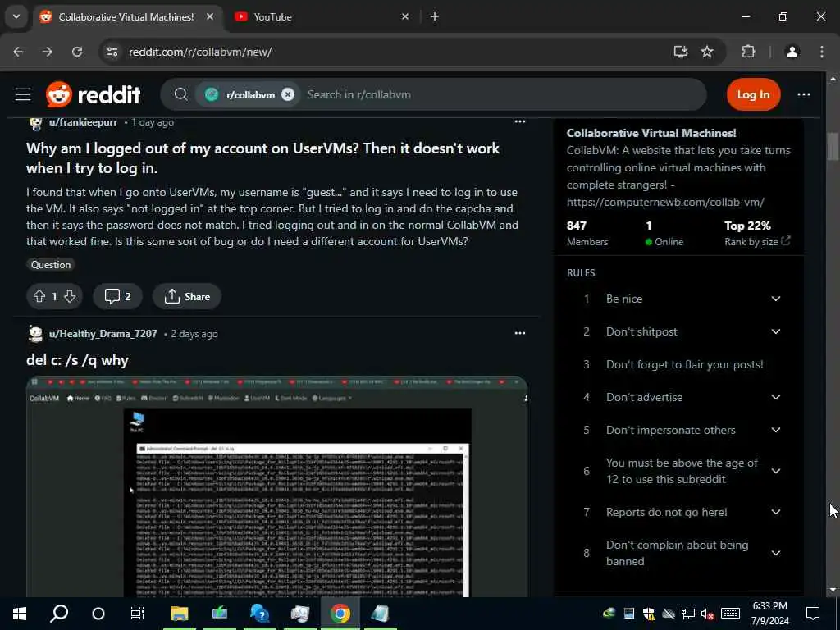Open the Chrome three-dot menu
Image resolution: width=840 pixels, height=630 pixels.
click(822, 52)
